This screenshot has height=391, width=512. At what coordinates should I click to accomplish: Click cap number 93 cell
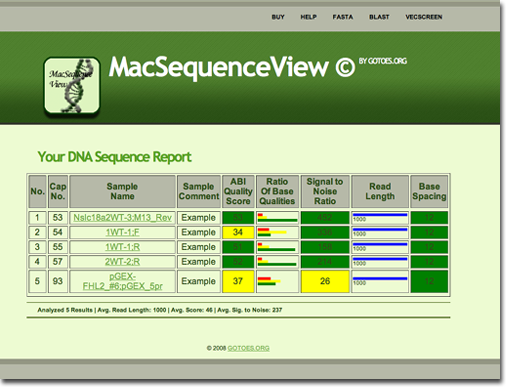pos(58,281)
